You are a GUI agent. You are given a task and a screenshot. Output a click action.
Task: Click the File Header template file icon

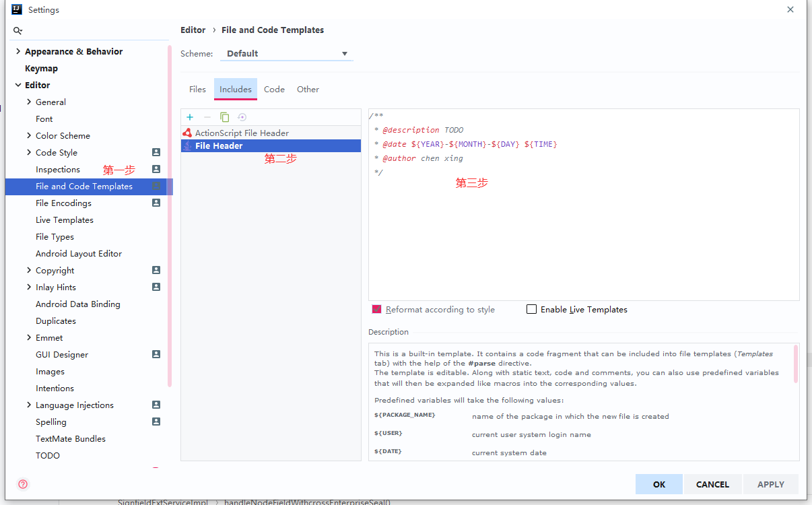(187, 145)
